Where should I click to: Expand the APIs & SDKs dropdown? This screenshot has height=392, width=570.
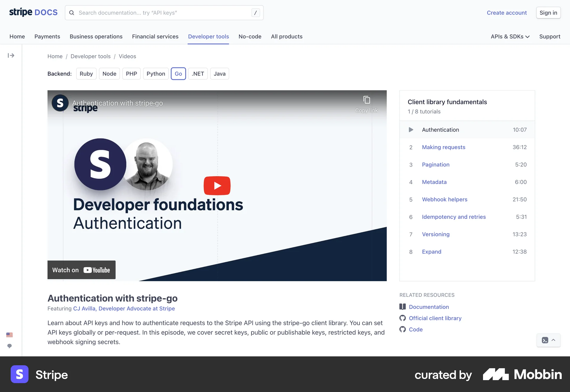coord(509,37)
